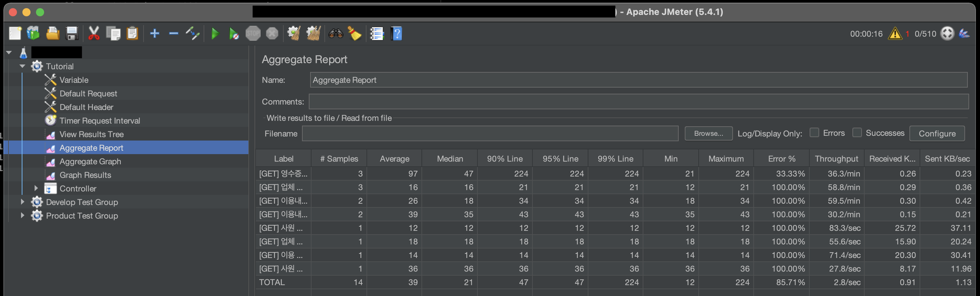Image resolution: width=980 pixels, height=296 pixels.
Task: Open the Templates icon in toolbar
Action: point(34,34)
